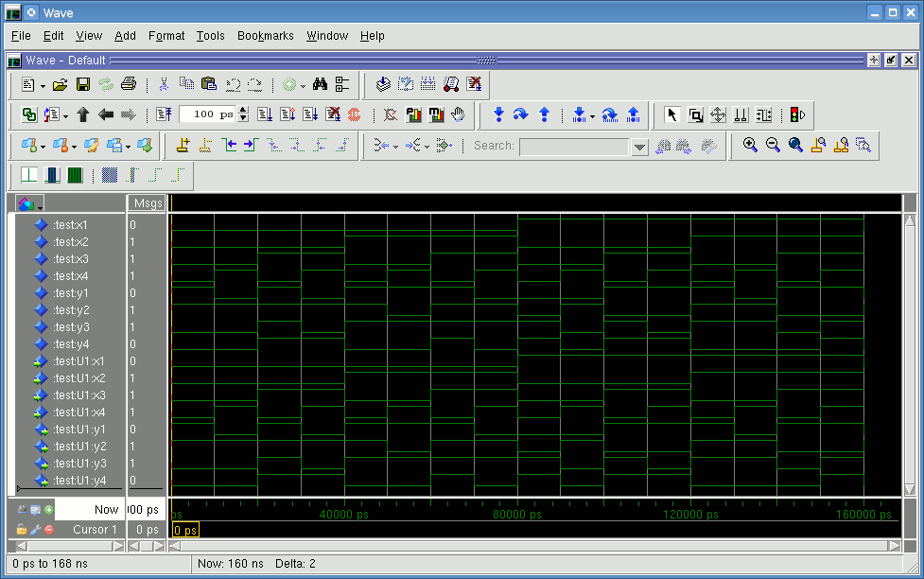Toggle Expanded Time Events mode
Viewport: 924px width, 579px height.
coord(75,175)
